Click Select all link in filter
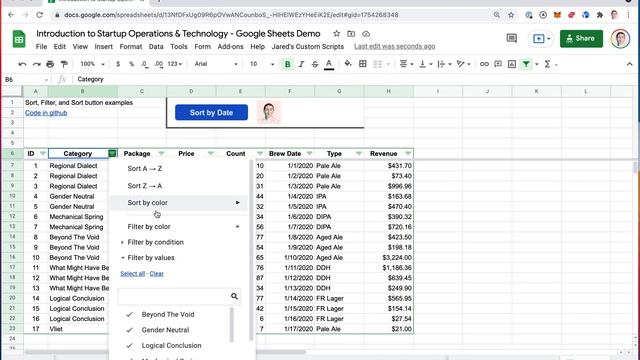640x360 pixels. pos(133,273)
